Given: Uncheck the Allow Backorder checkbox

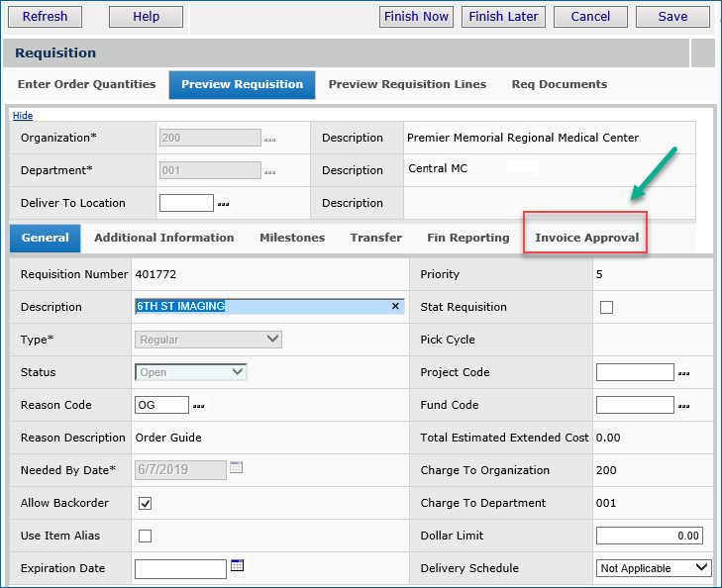Looking at the screenshot, I should point(146,504).
